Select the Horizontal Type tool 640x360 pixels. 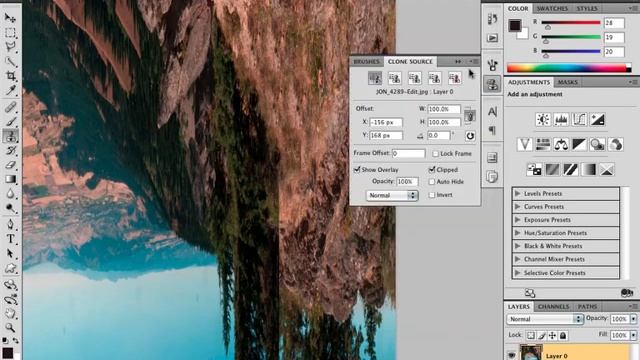tap(10, 239)
